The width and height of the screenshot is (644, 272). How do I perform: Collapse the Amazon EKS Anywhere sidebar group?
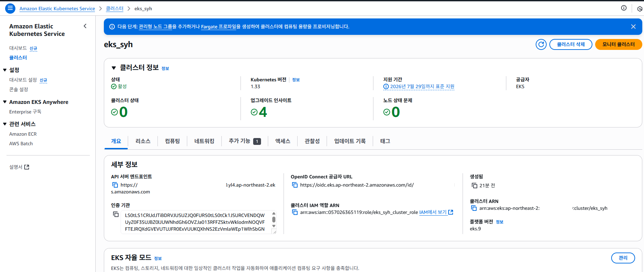pos(5,102)
